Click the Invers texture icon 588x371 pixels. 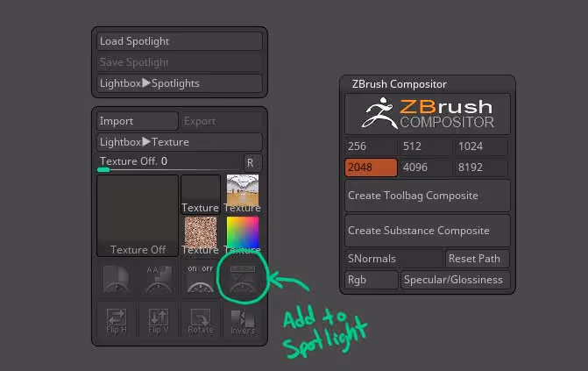[242, 321]
